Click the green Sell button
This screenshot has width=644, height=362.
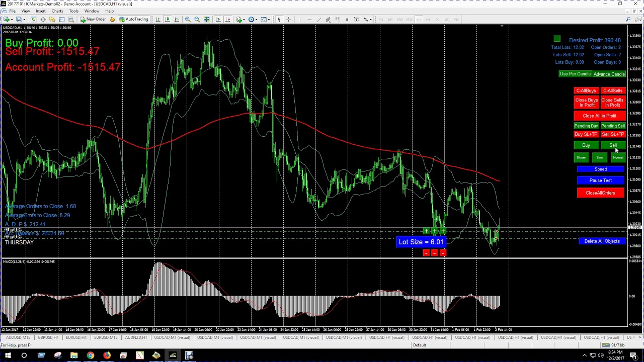point(613,145)
